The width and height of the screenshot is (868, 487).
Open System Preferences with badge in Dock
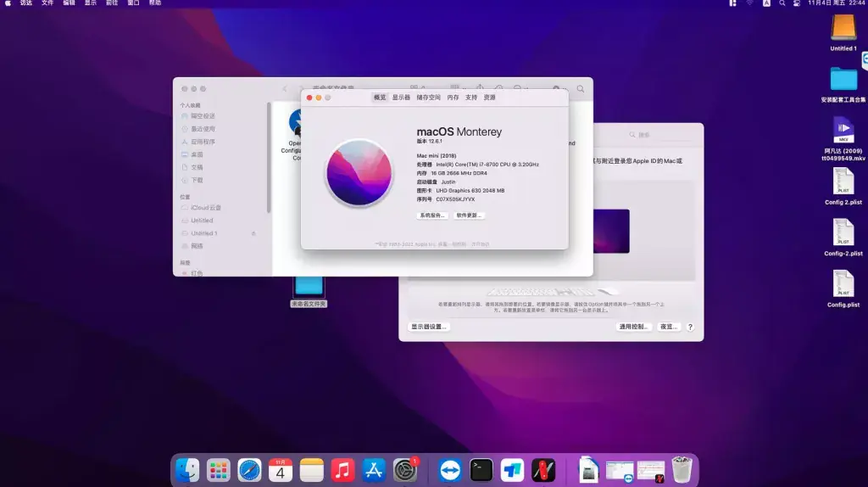tap(405, 470)
